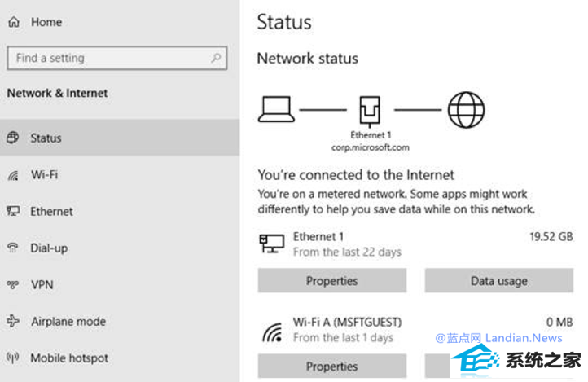The height and width of the screenshot is (382, 588).
Task: Click the Airplane mode plane icon
Action: pos(12,321)
